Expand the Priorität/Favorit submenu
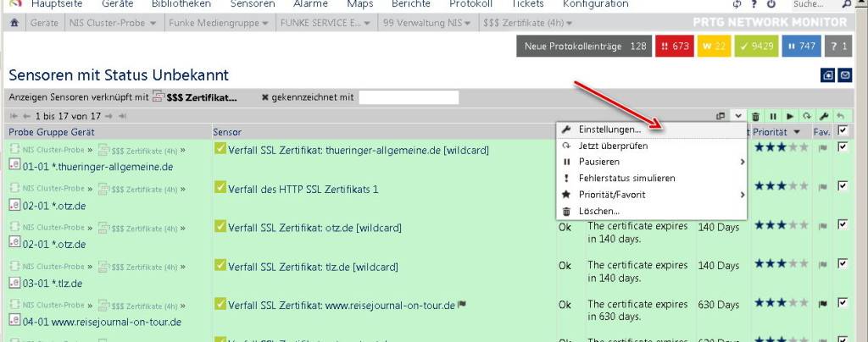This screenshot has height=342, width=868. tap(742, 195)
